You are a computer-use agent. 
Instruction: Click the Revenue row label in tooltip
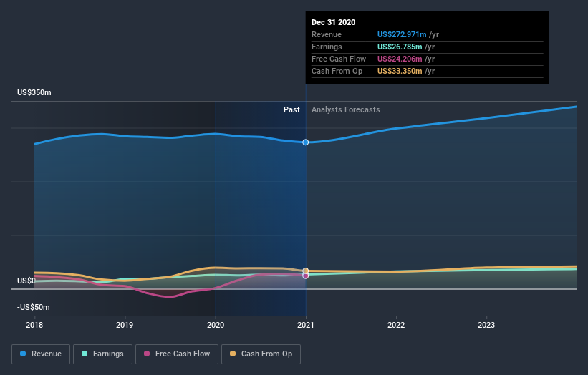[x=327, y=34]
